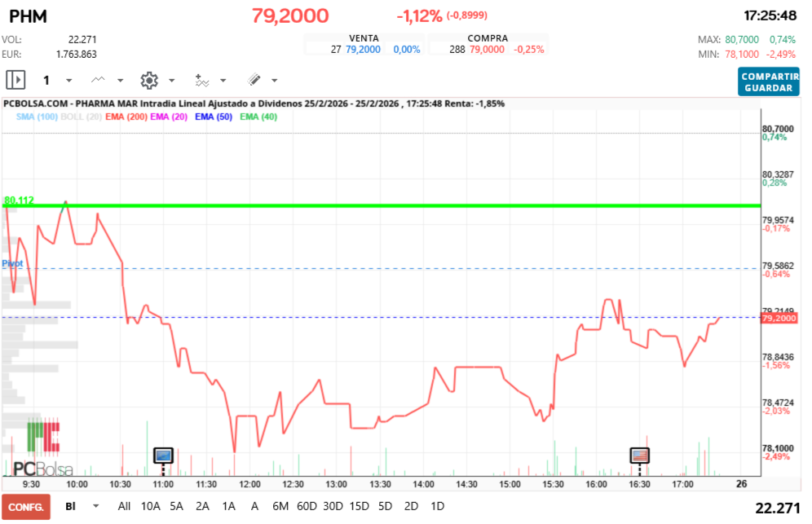Select the 6M period tab
812x524 pixels.
pos(280,506)
